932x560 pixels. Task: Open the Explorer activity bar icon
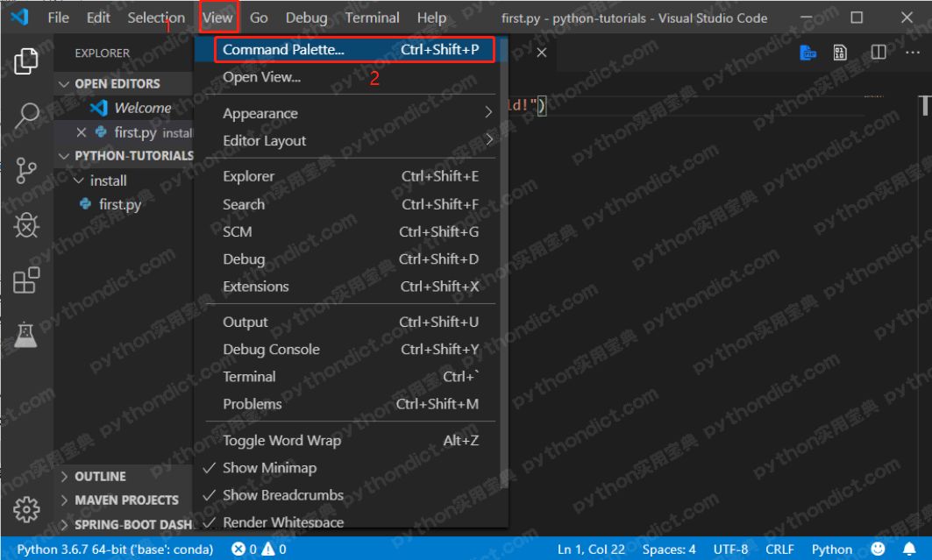point(26,60)
